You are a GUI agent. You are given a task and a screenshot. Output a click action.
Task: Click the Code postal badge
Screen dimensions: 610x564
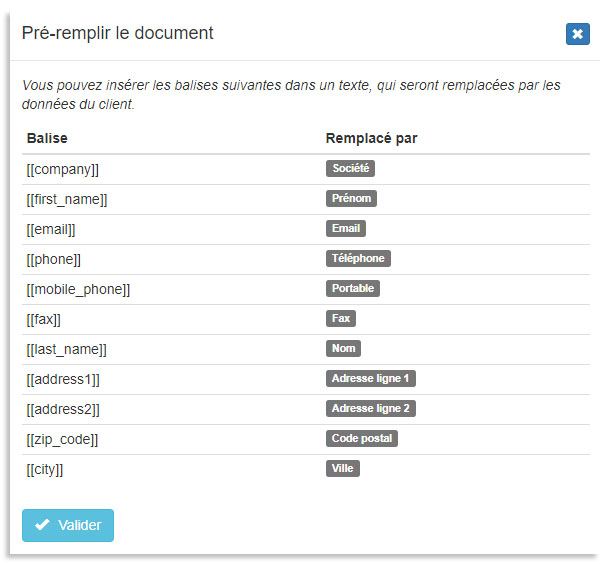(362, 439)
